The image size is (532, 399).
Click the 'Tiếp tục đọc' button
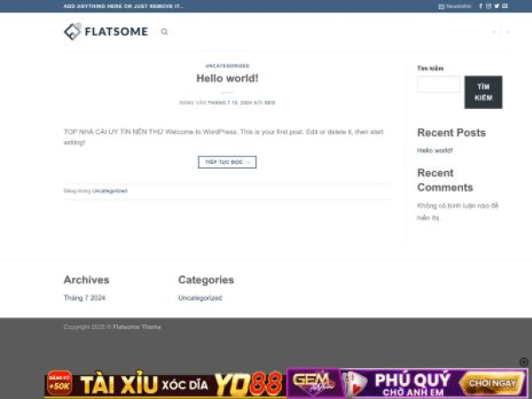point(227,162)
